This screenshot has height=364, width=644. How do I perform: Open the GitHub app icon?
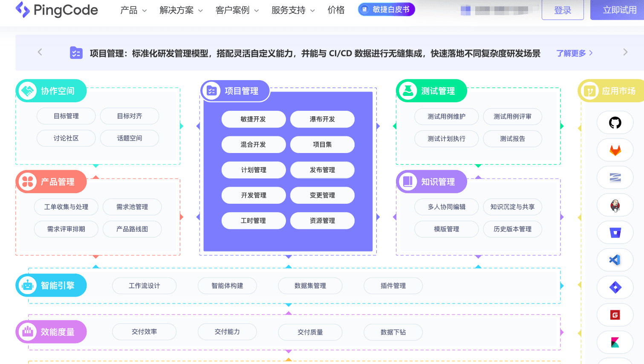tap(615, 123)
